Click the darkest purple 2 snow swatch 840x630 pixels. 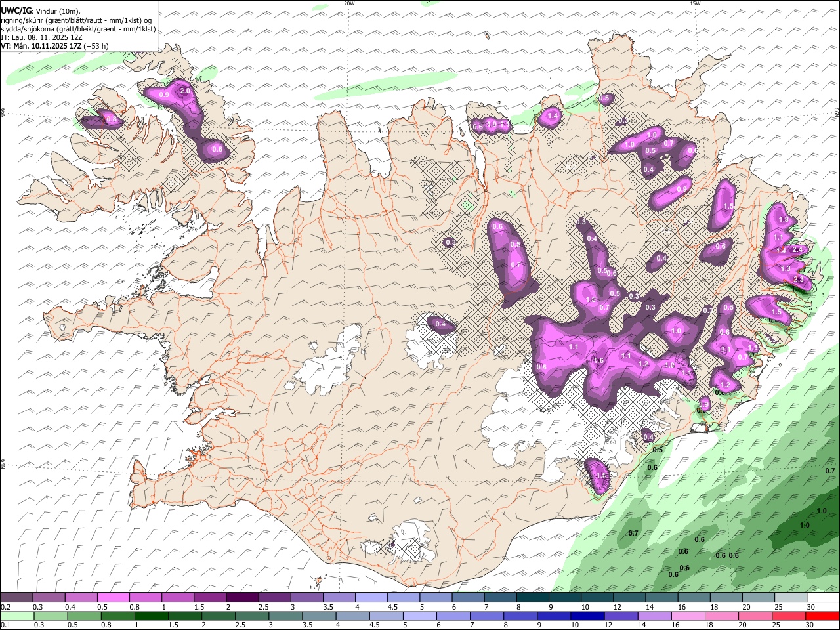click(x=242, y=598)
